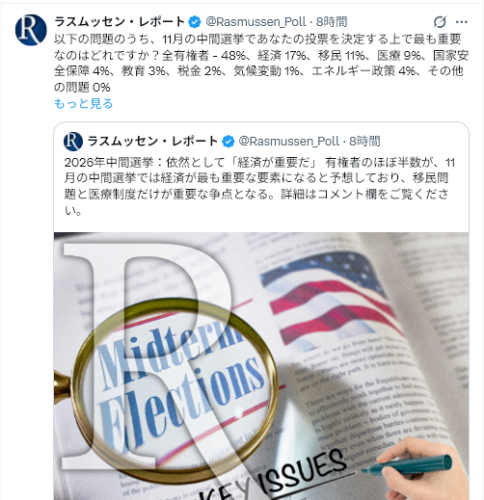Select the quoted post's ラスムッセン・レポート name
The image size is (484, 500).
click(153, 141)
